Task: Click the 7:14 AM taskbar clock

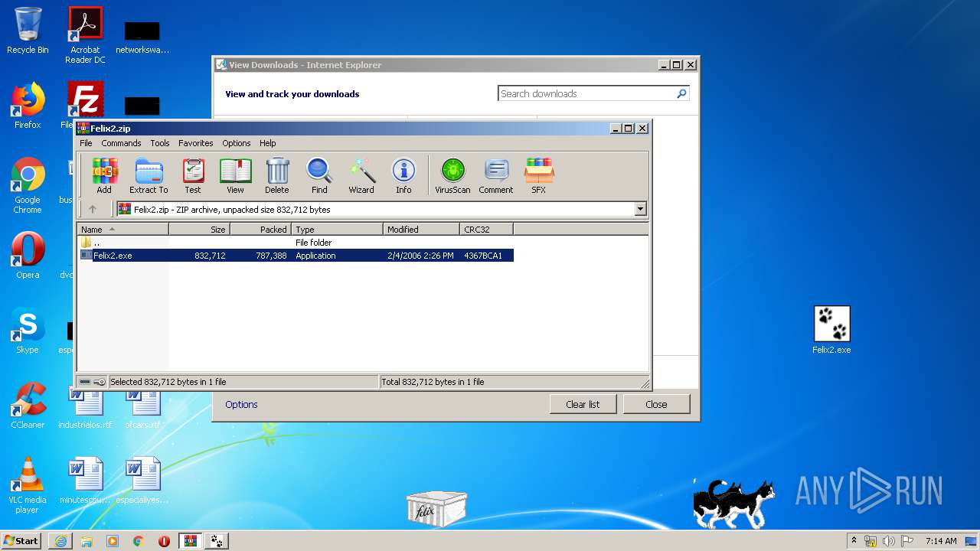Action: [x=941, y=541]
